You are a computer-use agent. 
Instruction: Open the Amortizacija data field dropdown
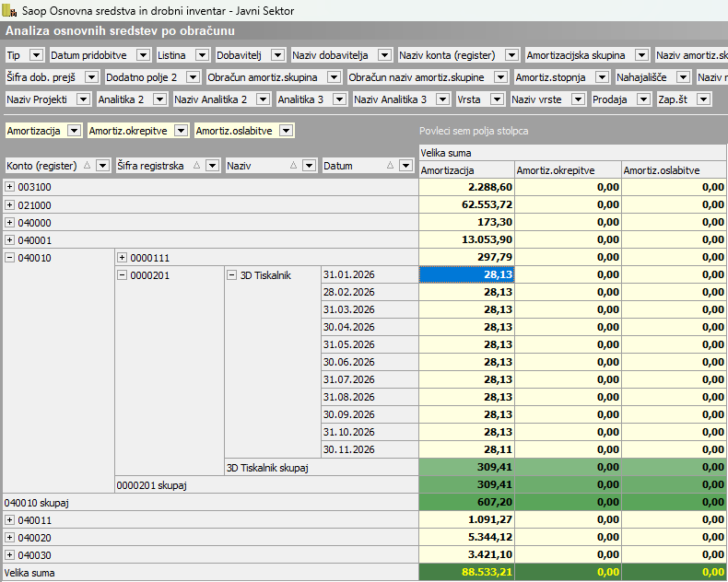coord(74,131)
